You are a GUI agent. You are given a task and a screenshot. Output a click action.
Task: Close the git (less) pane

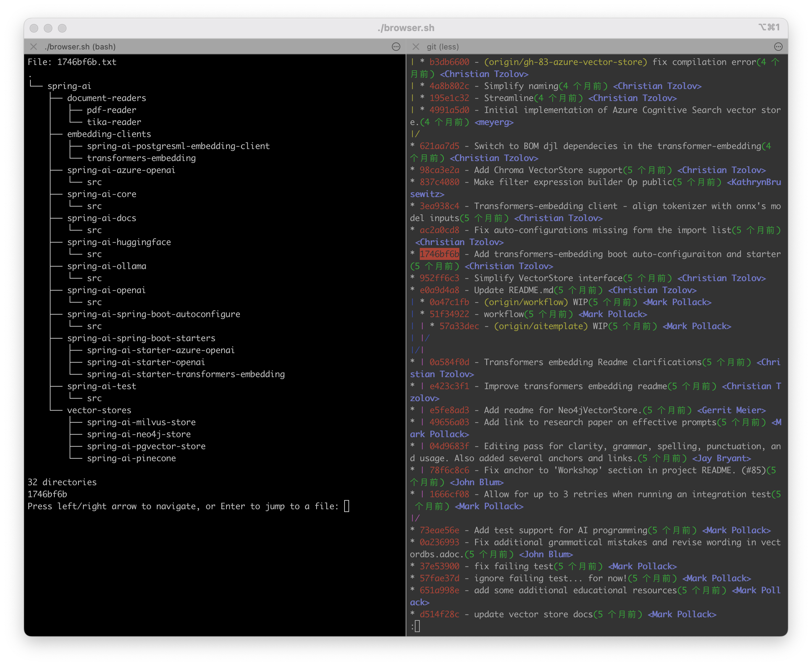pos(416,46)
